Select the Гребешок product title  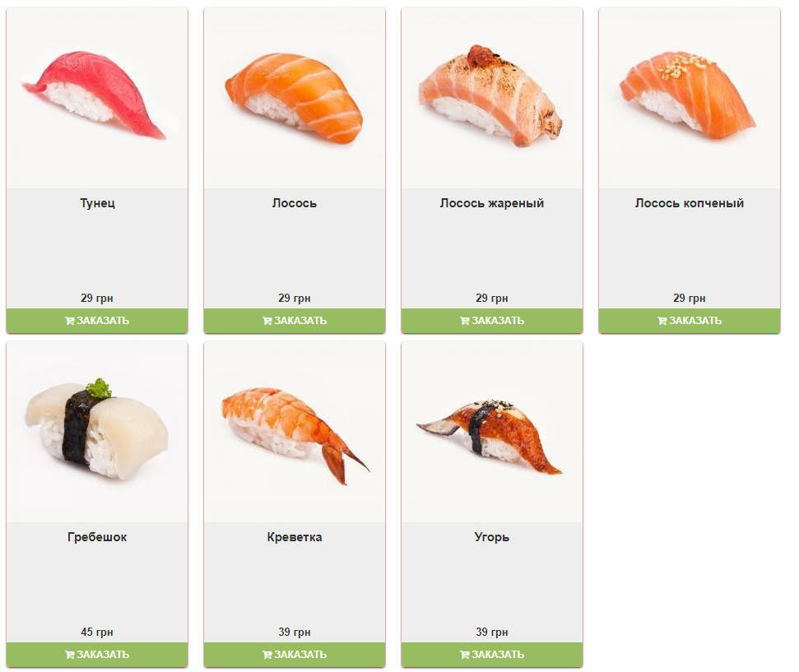pos(97,537)
